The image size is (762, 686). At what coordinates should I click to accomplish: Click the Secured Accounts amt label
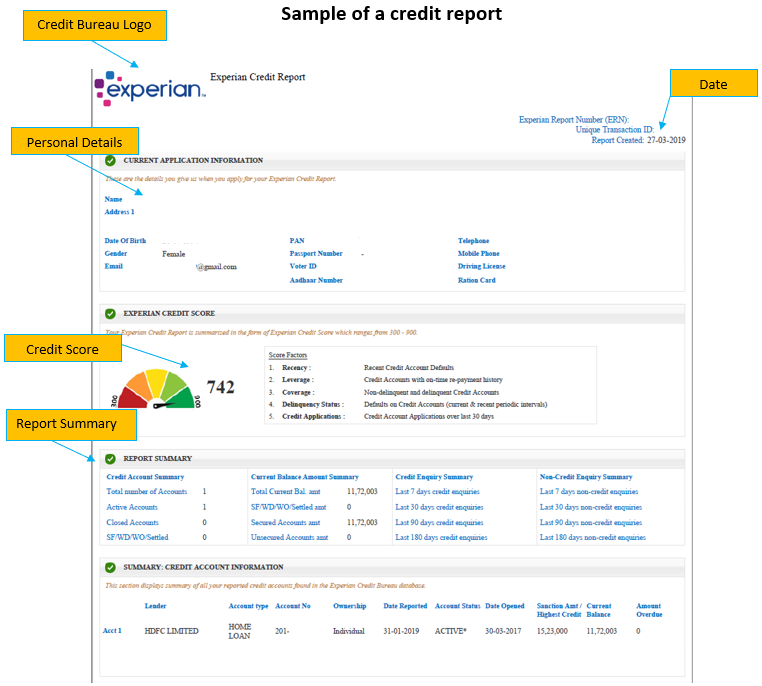286,522
